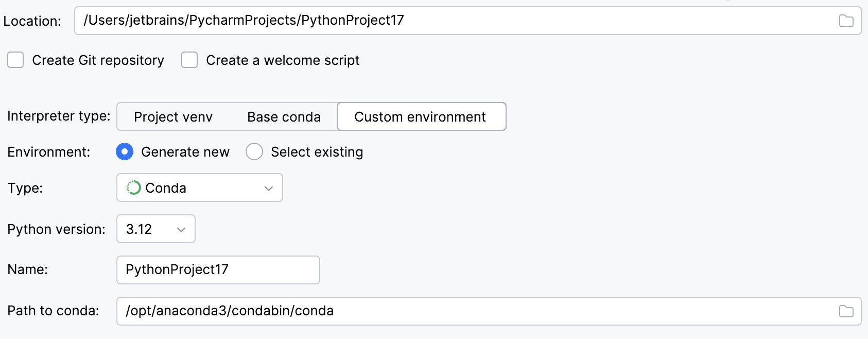The height and width of the screenshot is (339, 868).
Task: Switch to Base conda interpreter type
Action: (x=284, y=117)
